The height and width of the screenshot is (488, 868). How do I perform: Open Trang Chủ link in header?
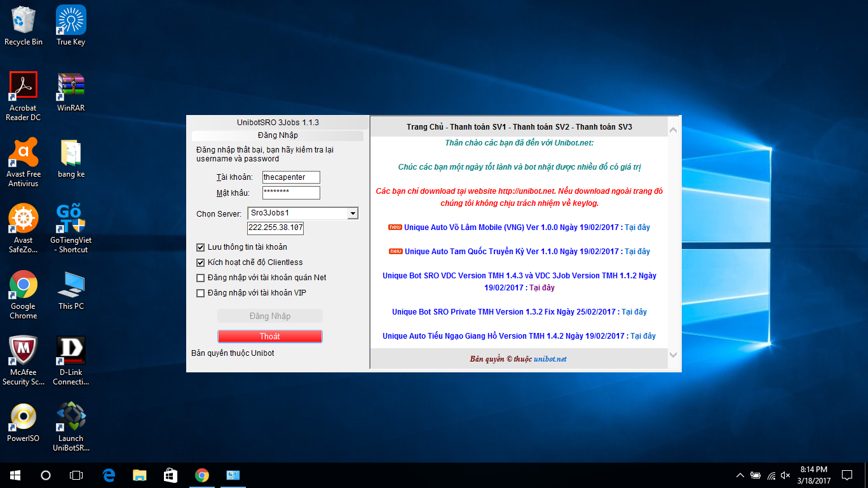425,127
